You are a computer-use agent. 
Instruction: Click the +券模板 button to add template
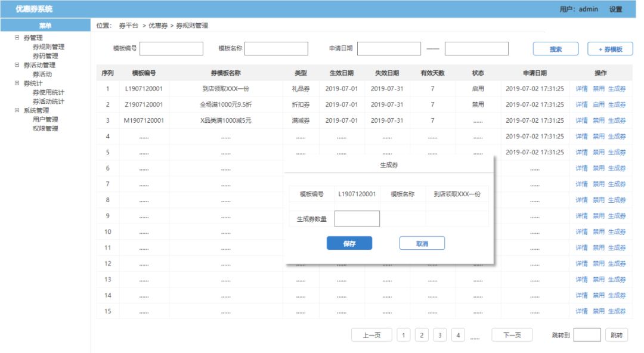pos(609,48)
